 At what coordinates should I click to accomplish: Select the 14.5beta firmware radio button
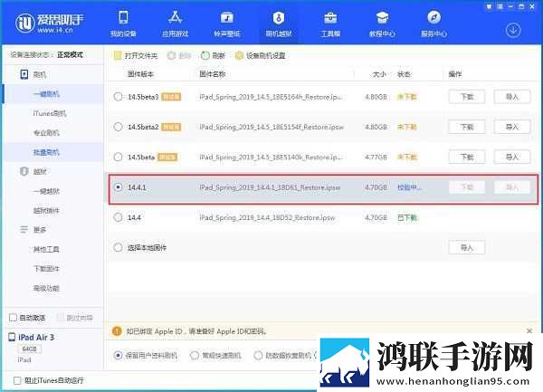pyautogui.click(x=118, y=157)
